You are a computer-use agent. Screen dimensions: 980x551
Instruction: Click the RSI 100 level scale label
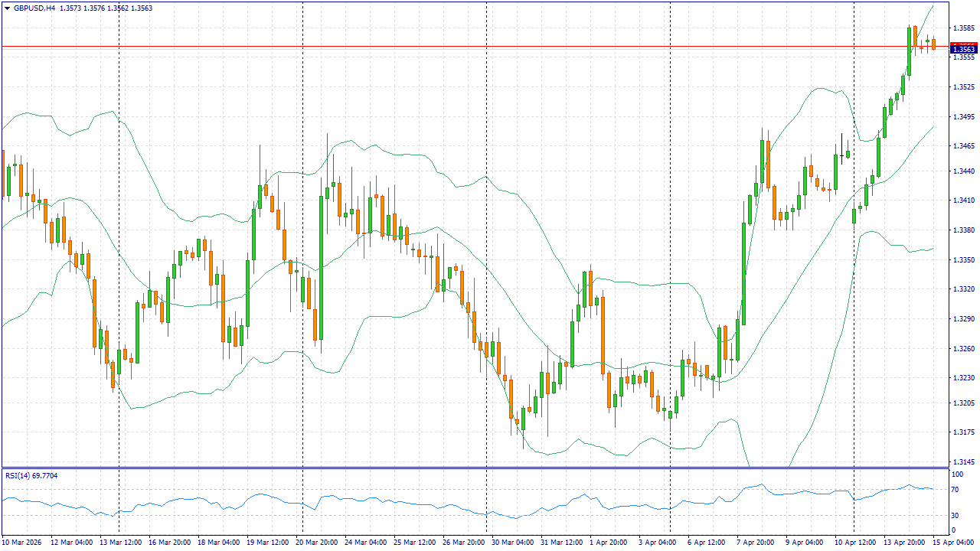(x=956, y=475)
